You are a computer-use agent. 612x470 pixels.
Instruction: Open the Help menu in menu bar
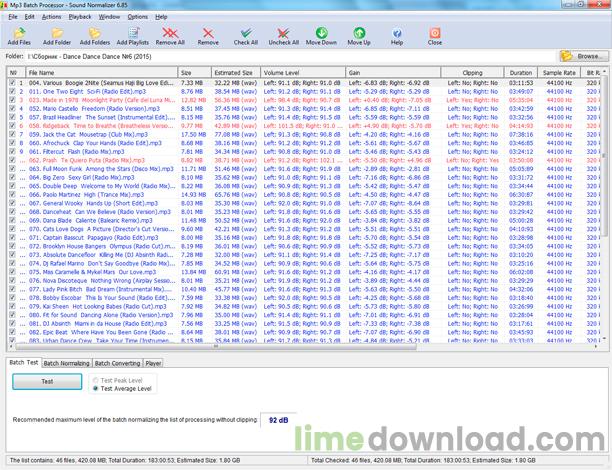tap(161, 17)
